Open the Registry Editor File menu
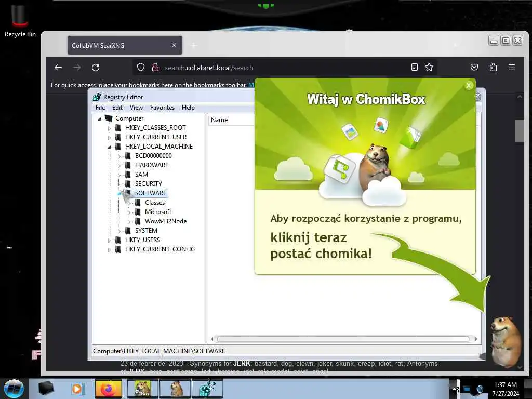Viewport: 532px width, 399px height. point(100,108)
